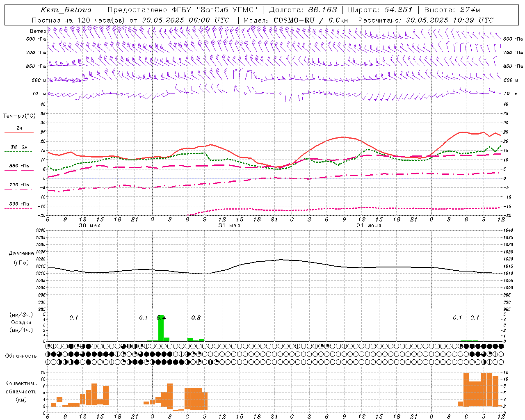Click the model name COSMO-RU / 6.6км
Image resolution: width=525 pixels, height=420 pixels.
(310, 20)
